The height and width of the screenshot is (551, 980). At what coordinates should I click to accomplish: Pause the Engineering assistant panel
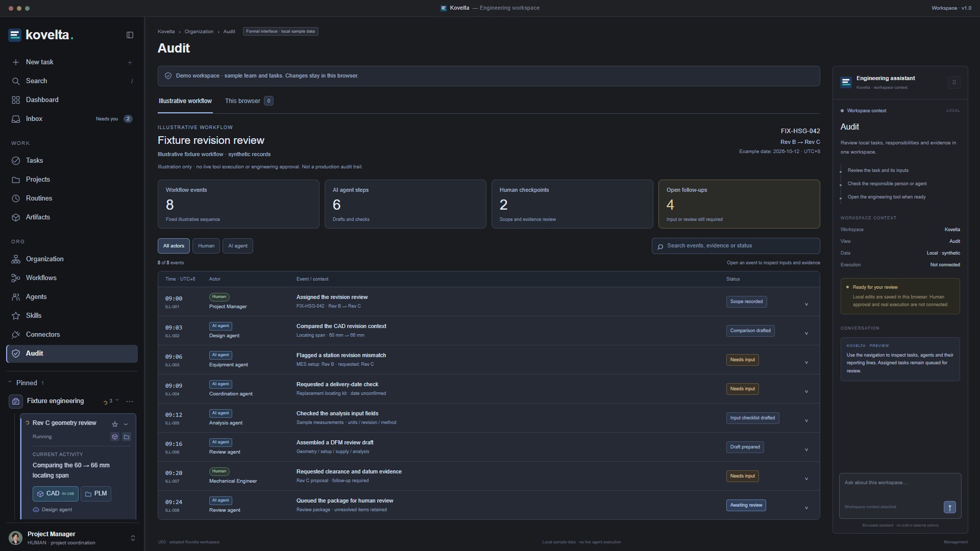[x=954, y=82]
